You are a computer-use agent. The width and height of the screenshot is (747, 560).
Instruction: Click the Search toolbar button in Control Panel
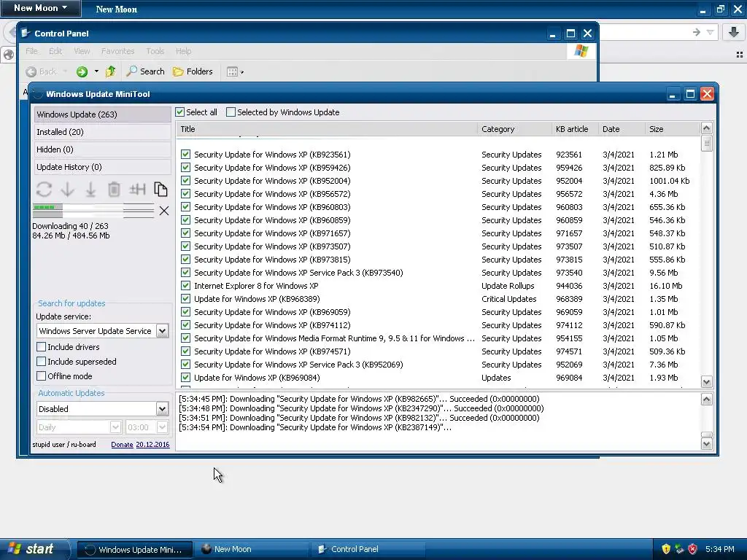pyautogui.click(x=146, y=71)
